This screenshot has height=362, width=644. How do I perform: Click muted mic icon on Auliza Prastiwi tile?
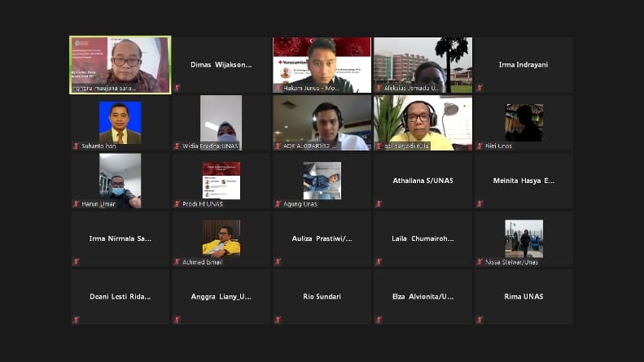coord(278,261)
